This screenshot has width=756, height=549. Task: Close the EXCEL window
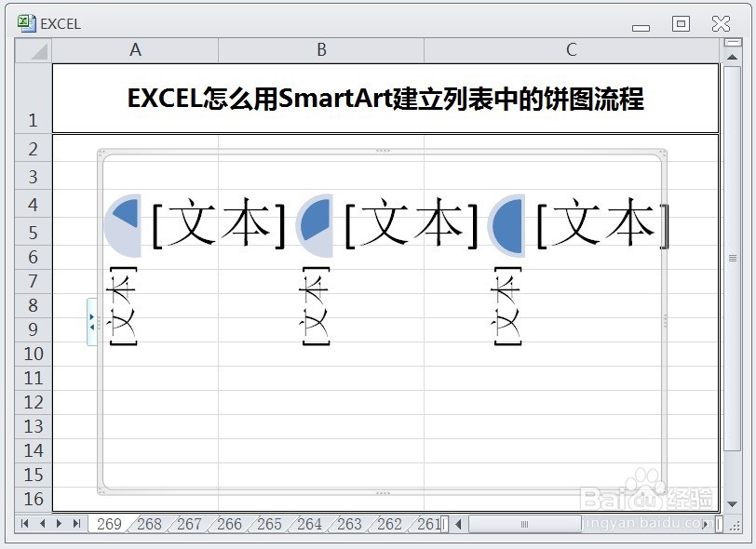coord(721,23)
